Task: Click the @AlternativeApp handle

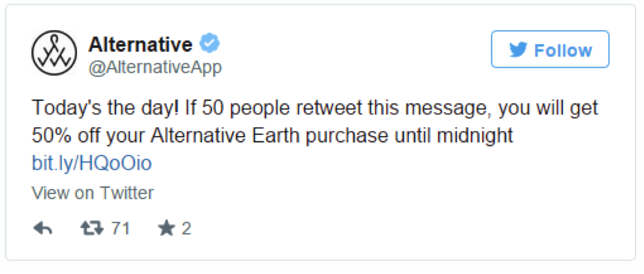Action: (155, 68)
